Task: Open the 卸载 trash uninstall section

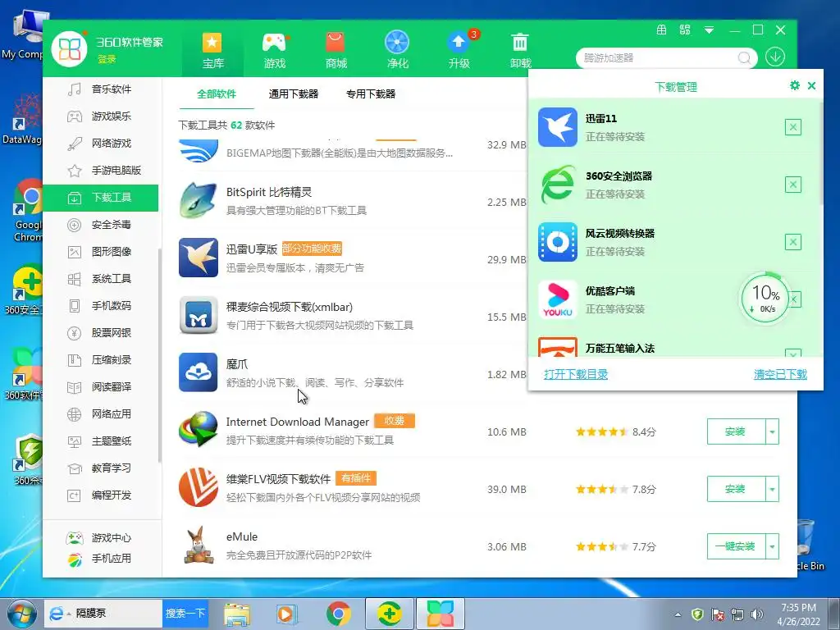Action: [520, 51]
